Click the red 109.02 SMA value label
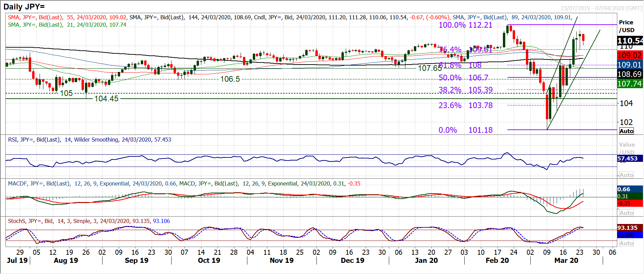Image resolution: width=644 pixels, height=274 pixels. (630, 55)
